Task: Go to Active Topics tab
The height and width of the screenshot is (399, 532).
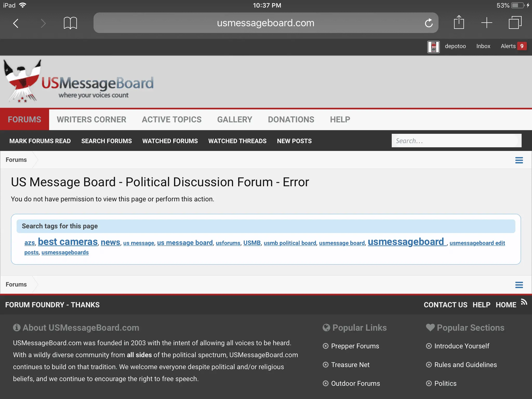Action: coord(172,119)
